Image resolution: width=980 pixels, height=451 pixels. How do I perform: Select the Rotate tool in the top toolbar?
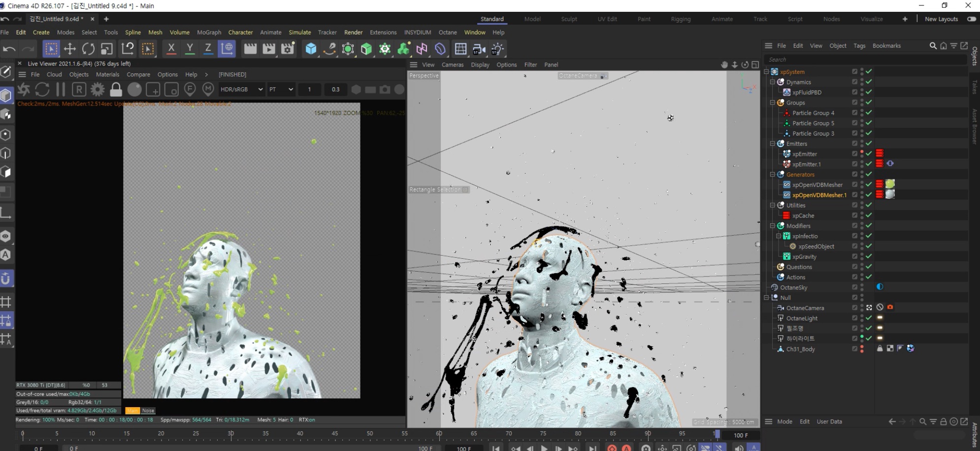(x=88, y=49)
